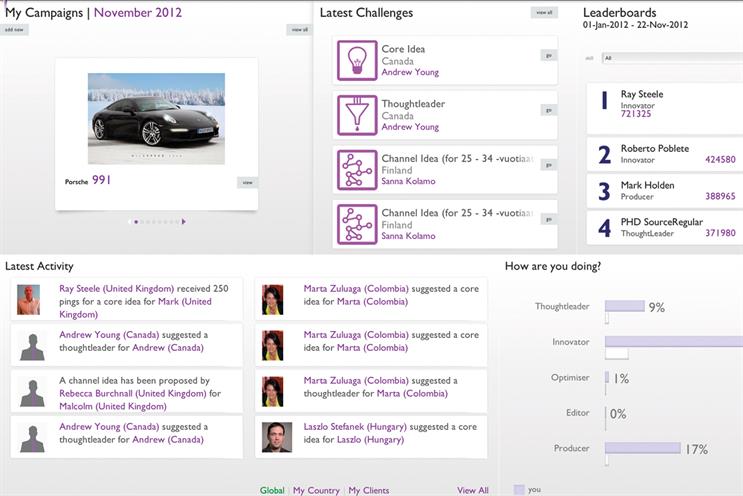Click the Thoughtleader 9% progress bar
Image resolution: width=743 pixels, height=496 pixels.
[x=625, y=306]
